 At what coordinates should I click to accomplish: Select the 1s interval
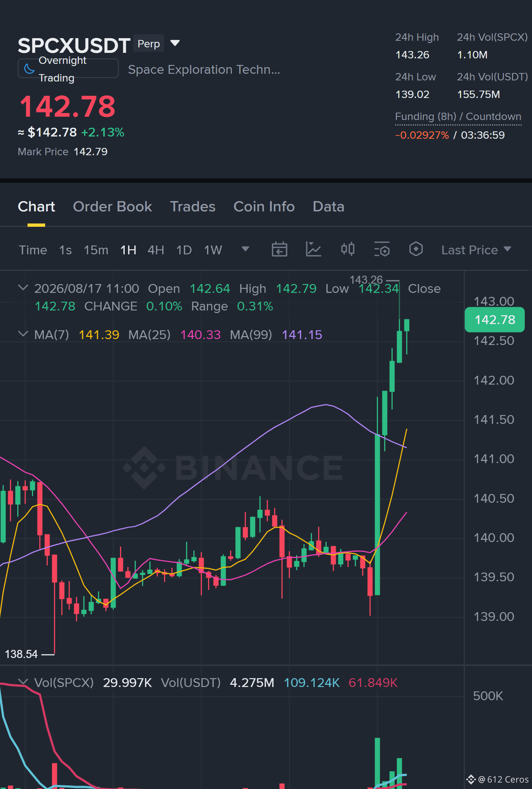coord(65,250)
